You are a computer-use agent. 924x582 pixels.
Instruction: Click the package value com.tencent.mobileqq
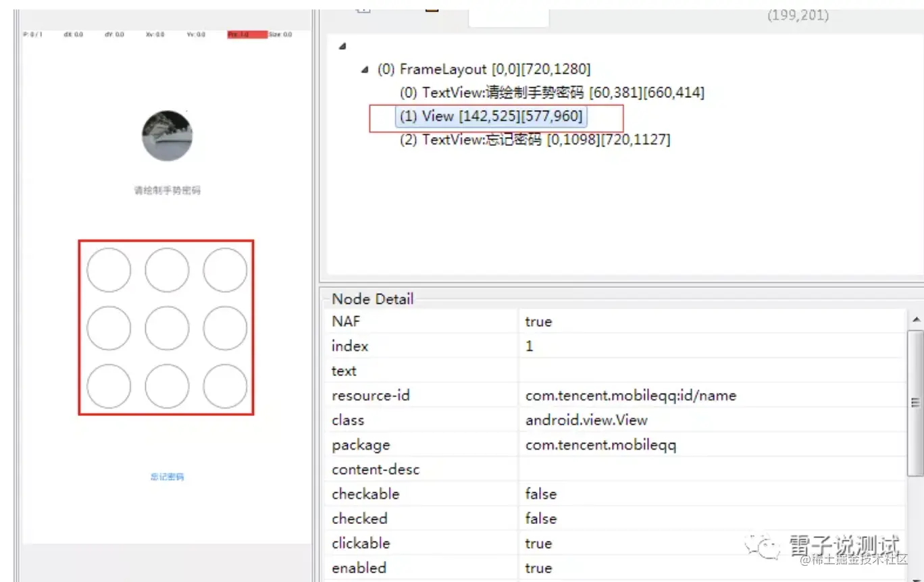[600, 445]
